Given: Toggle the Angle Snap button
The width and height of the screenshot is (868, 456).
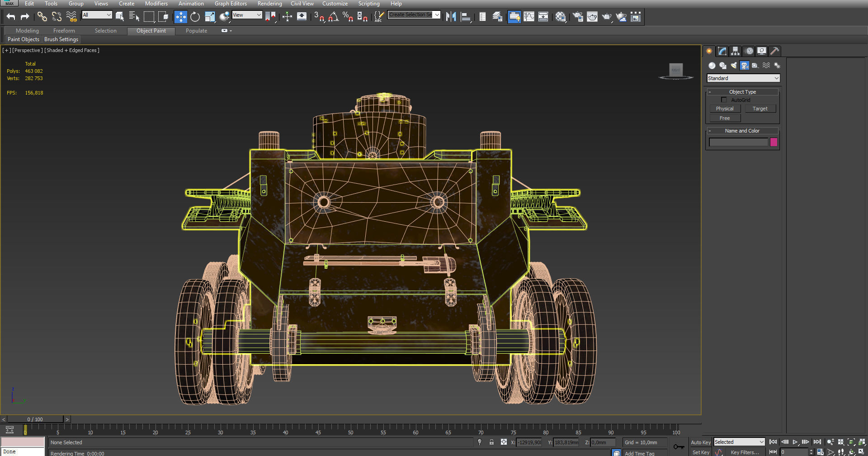Looking at the screenshot, I should click(334, 17).
